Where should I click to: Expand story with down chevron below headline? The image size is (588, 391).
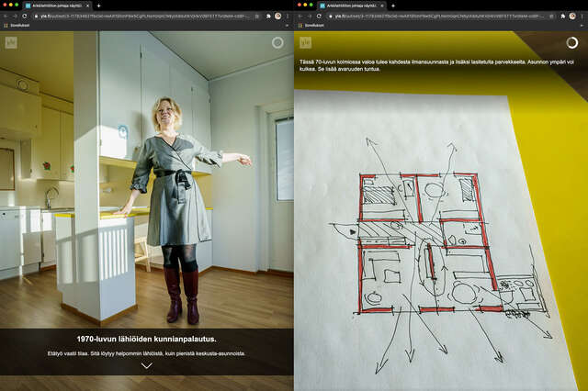point(146,365)
